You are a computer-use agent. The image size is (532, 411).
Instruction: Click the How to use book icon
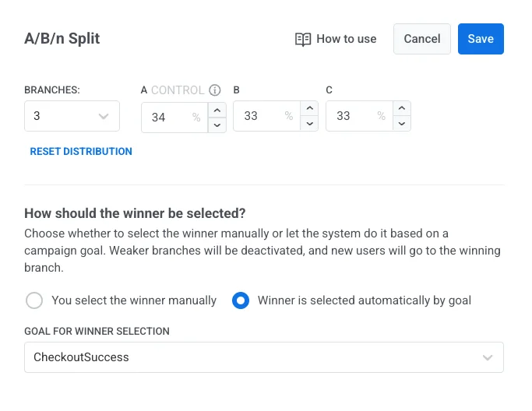coord(303,40)
